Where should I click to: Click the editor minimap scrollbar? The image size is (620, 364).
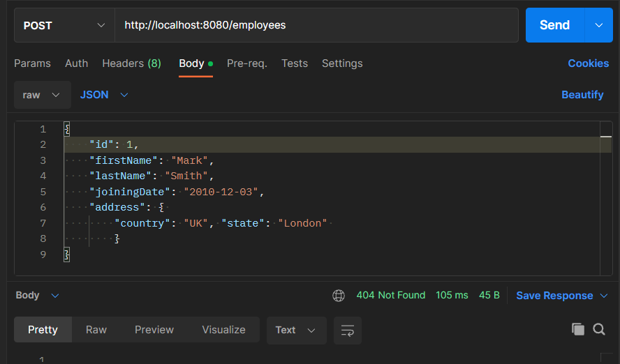[x=606, y=198]
